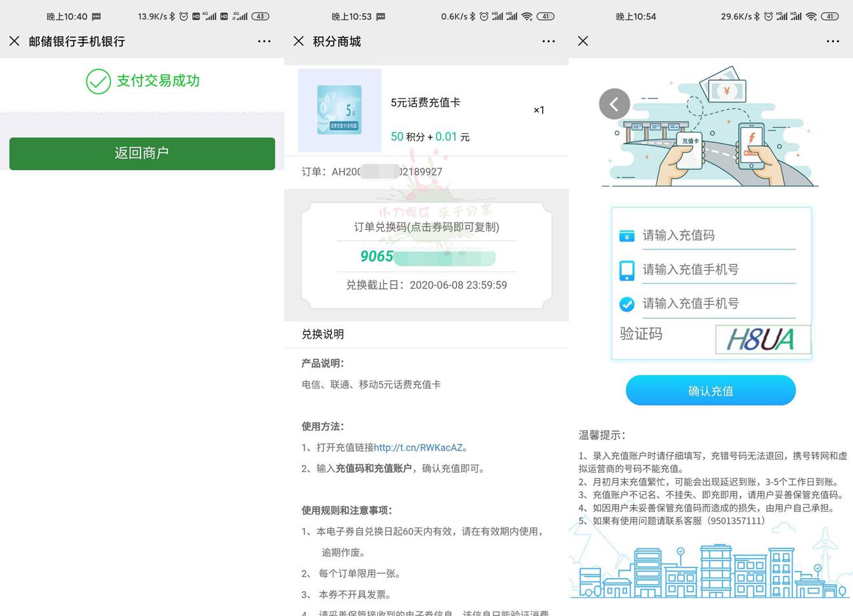Open three-dot menu on recharge page
Viewport: 853px width, 616px height.
[x=833, y=41]
